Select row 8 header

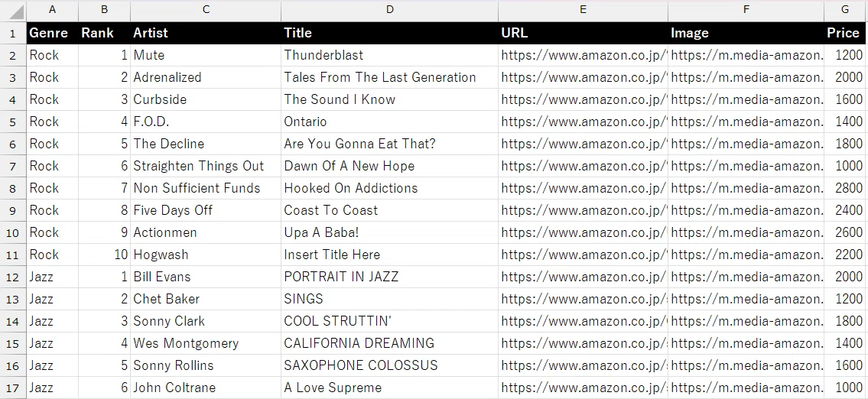(13, 188)
